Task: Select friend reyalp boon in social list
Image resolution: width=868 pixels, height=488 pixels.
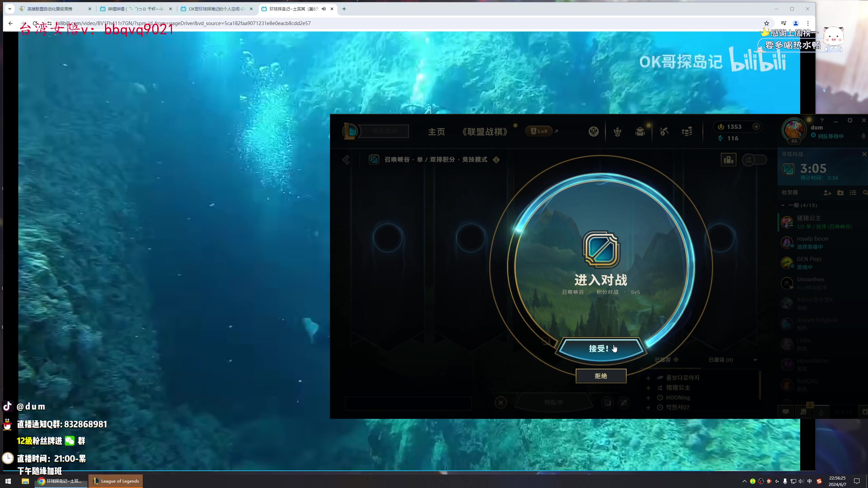Action: click(x=823, y=243)
